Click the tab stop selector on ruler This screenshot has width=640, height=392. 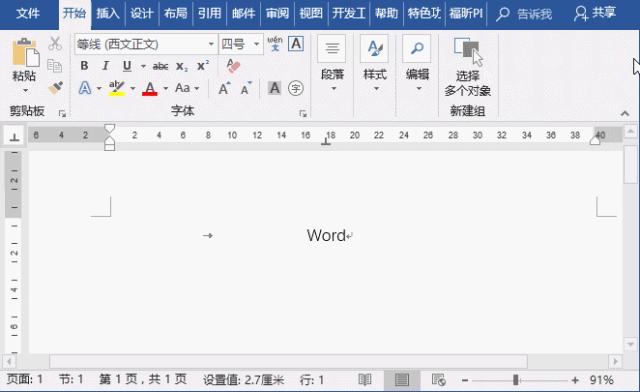[14, 136]
